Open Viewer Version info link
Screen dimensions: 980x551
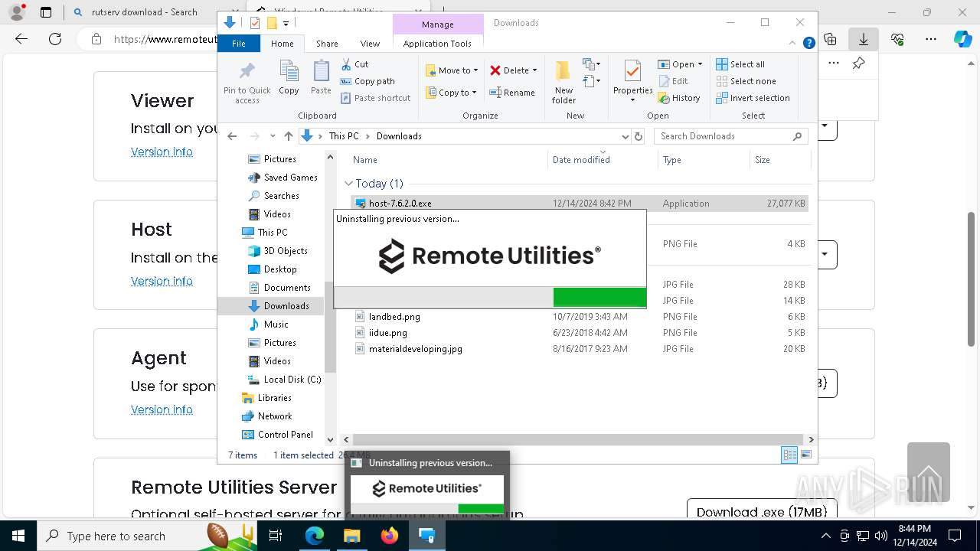point(162,152)
